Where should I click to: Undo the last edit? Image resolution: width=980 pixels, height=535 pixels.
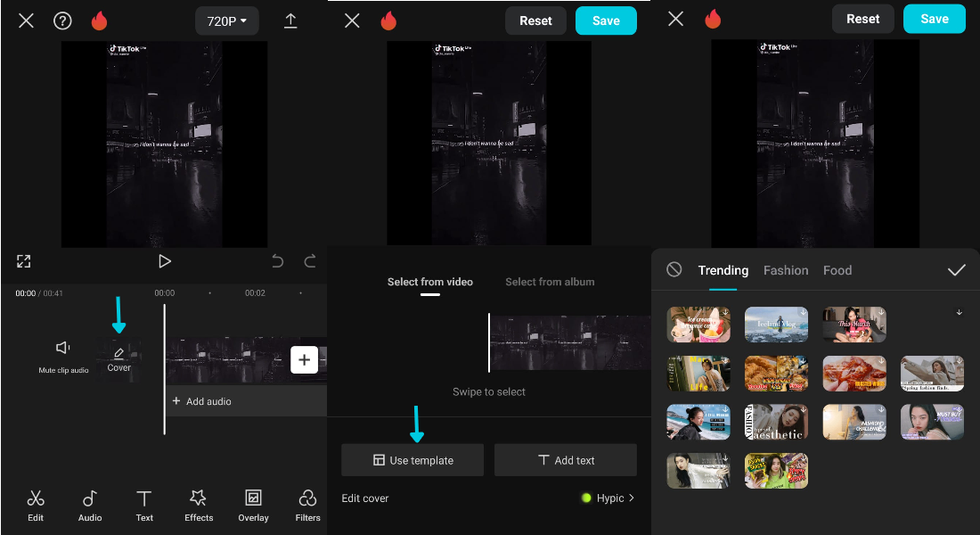tap(278, 261)
